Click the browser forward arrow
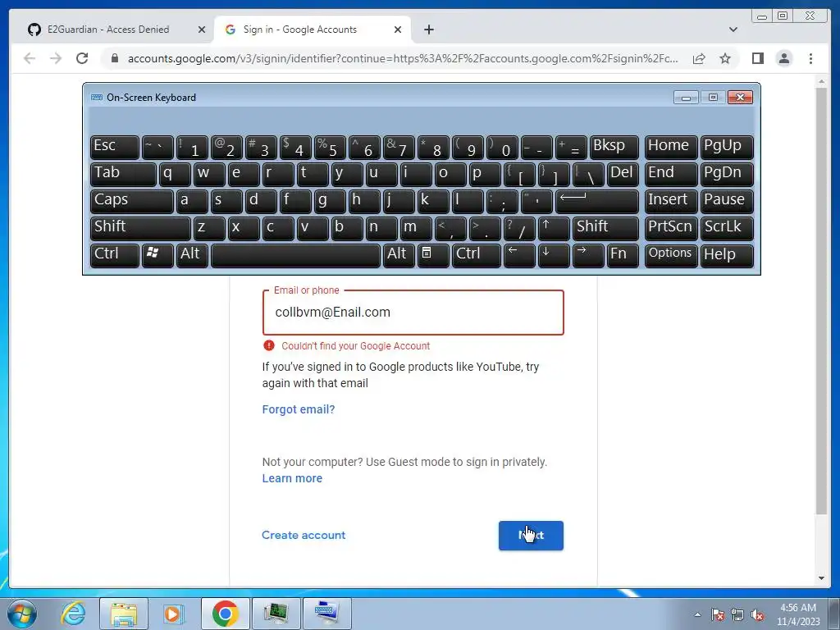 click(x=56, y=58)
